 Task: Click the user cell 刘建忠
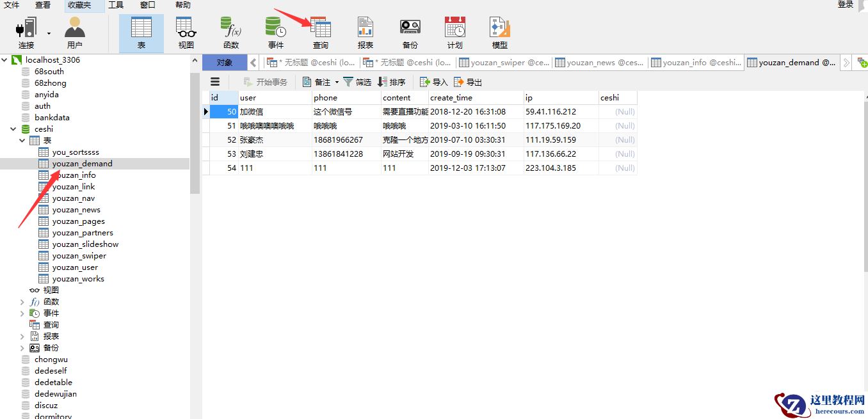(275, 154)
